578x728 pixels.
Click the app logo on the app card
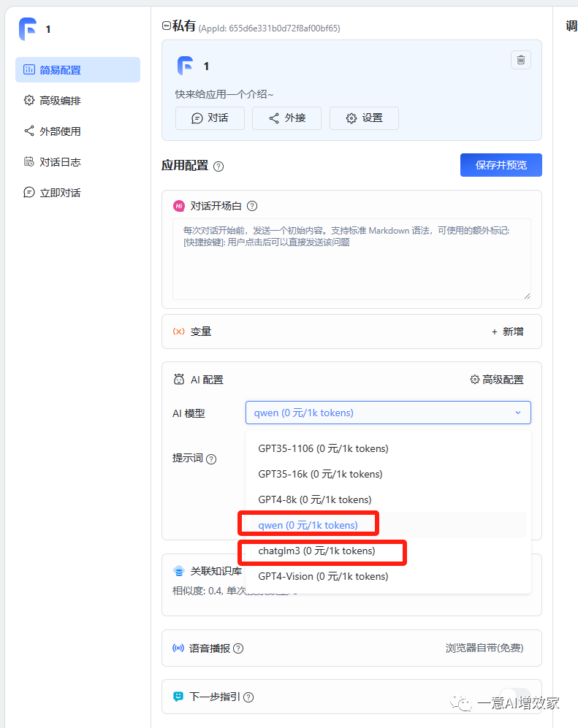click(x=186, y=66)
